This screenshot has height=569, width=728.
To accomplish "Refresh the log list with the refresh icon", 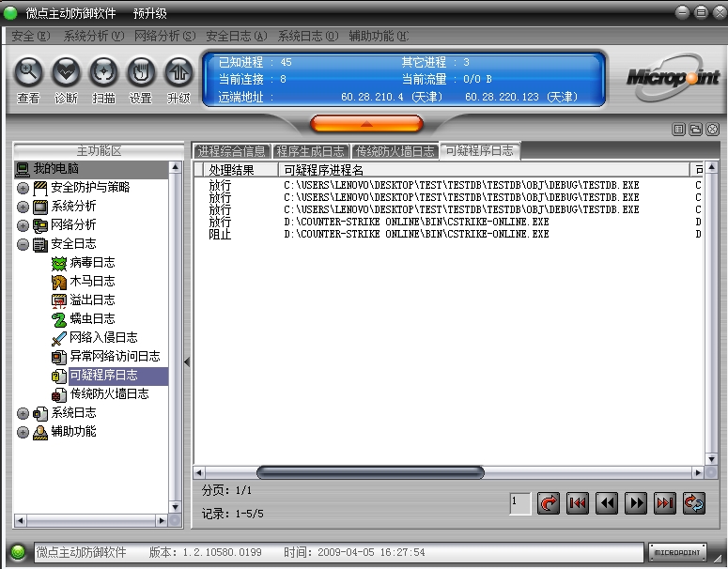I will tap(694, 503).
